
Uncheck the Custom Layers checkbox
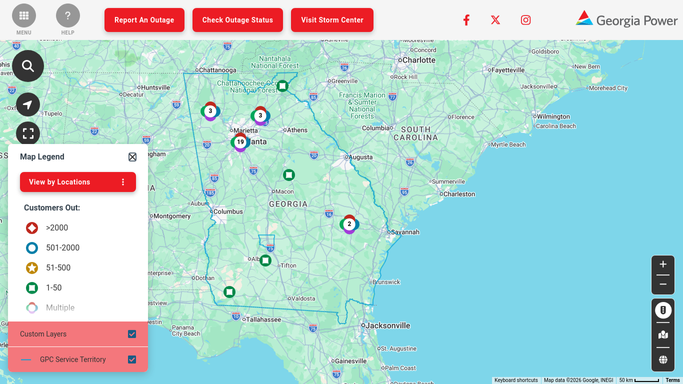pos(132,334)
